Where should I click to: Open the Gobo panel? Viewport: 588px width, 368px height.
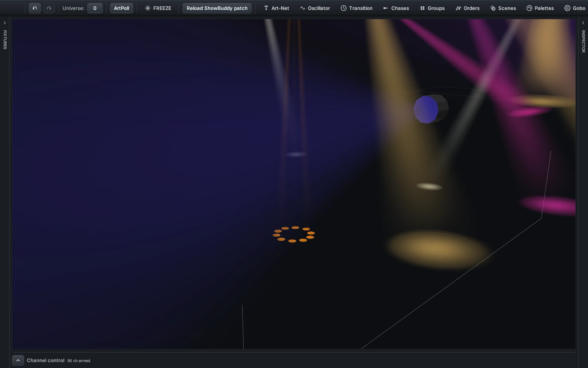575,8
